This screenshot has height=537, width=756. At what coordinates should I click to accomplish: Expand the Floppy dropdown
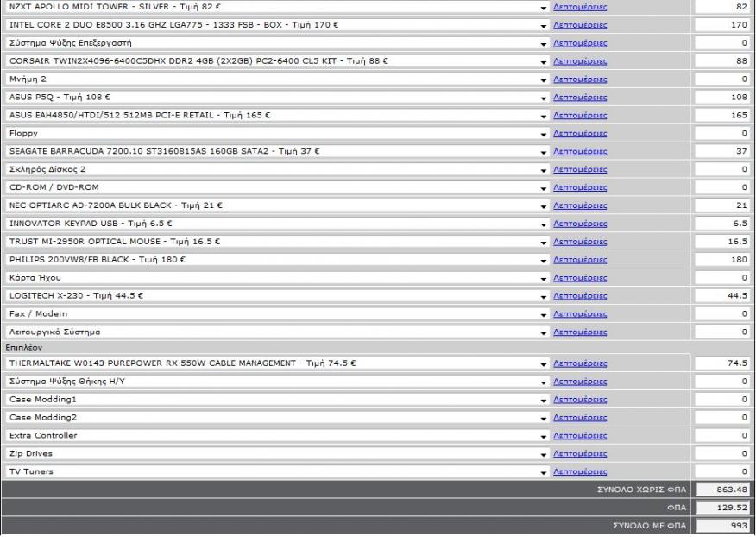276,133
